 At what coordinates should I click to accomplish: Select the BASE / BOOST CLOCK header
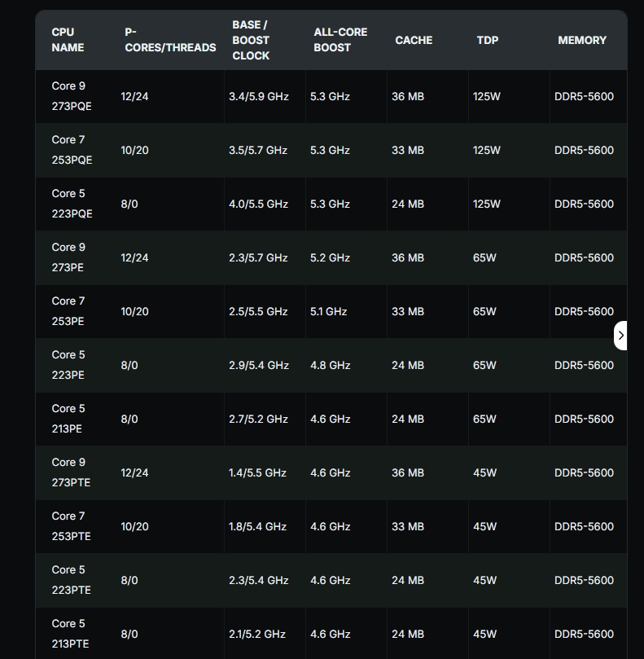tap(251, 40)
